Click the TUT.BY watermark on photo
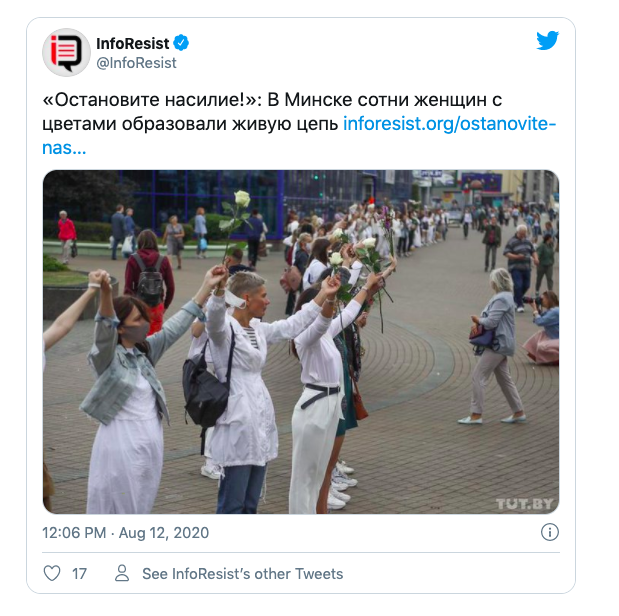This screenshot has height=616, width=619. tap(524, 504)
